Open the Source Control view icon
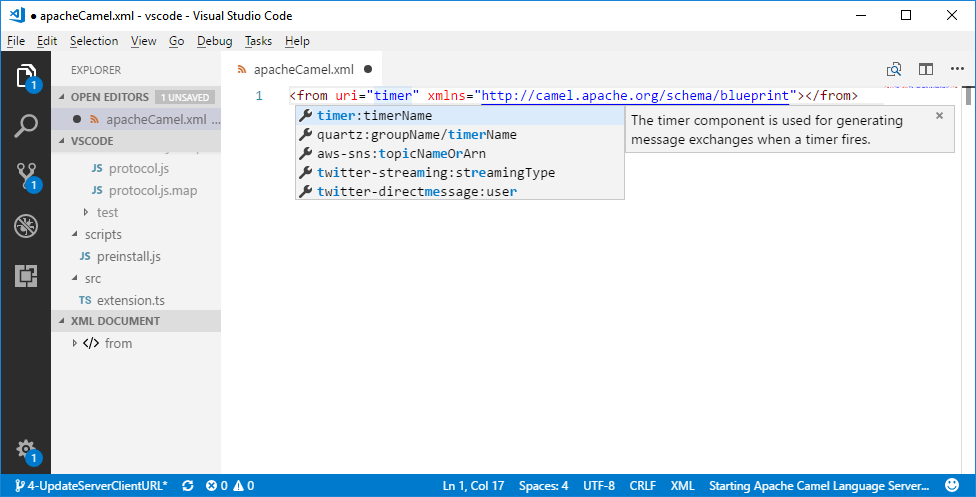Viewport: 976px width, 497px height. pyautogui.click(x=26, y=176)
